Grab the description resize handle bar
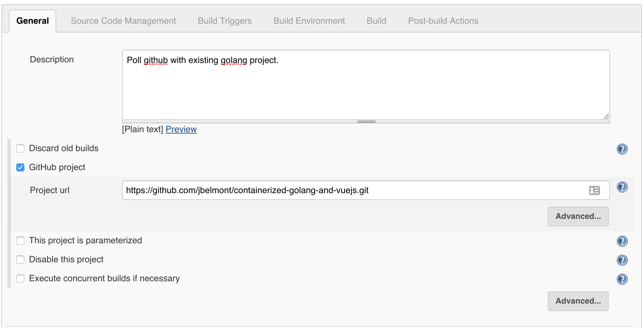Screen dimensions: 644x328 pos(366,121)
